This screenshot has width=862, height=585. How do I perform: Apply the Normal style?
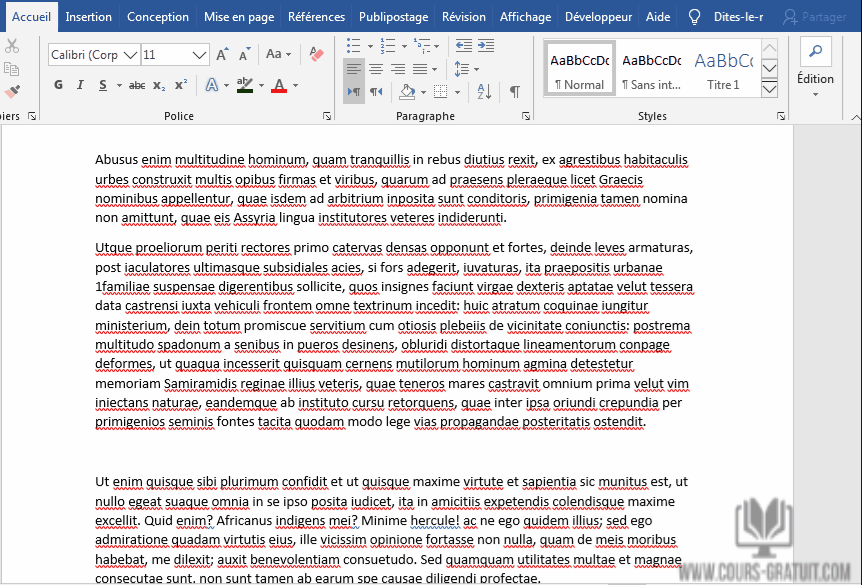[x=579, y=69]
